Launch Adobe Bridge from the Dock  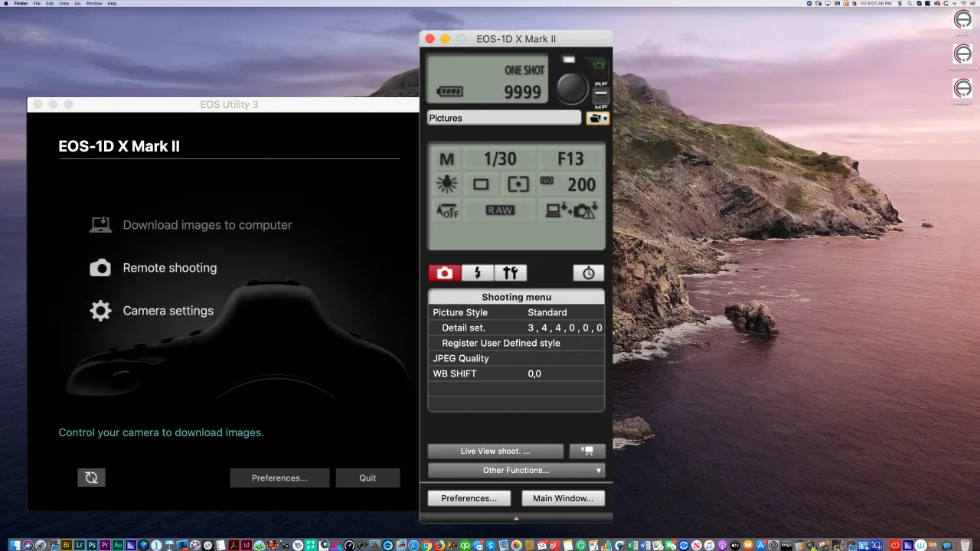pos(67,546)
